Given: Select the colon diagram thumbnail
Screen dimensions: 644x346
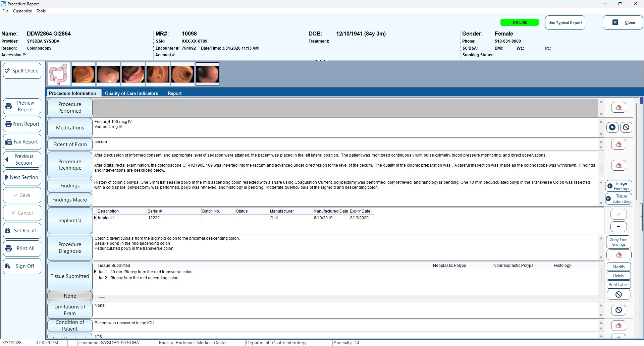Looking at the screenshot, I should coord(59,74).
